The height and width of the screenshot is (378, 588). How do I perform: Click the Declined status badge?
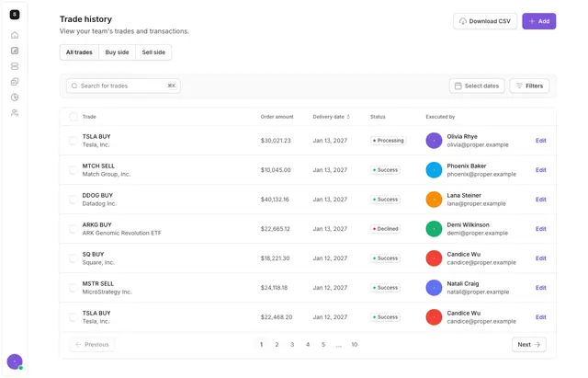pyautogui.click(x=385, y=229)
